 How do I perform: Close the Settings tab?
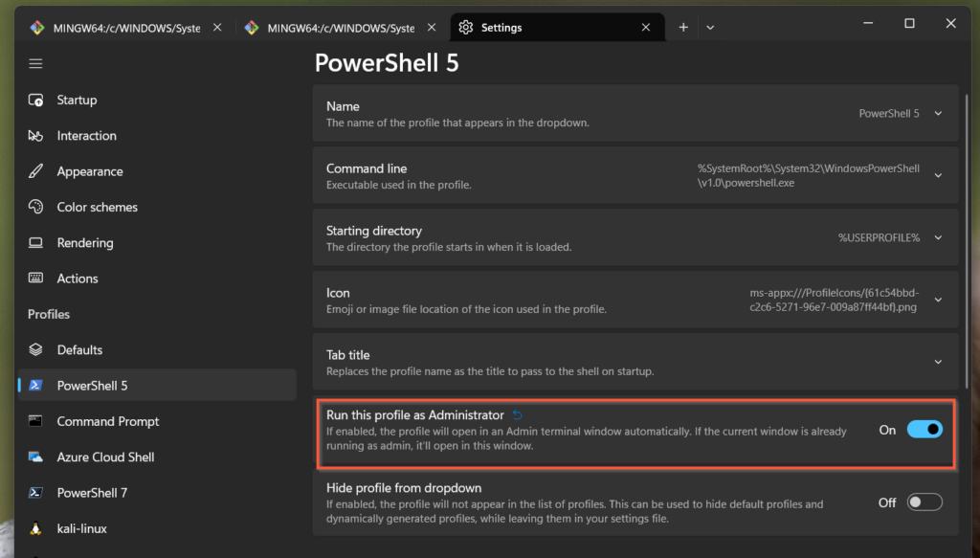pos(646,28)
